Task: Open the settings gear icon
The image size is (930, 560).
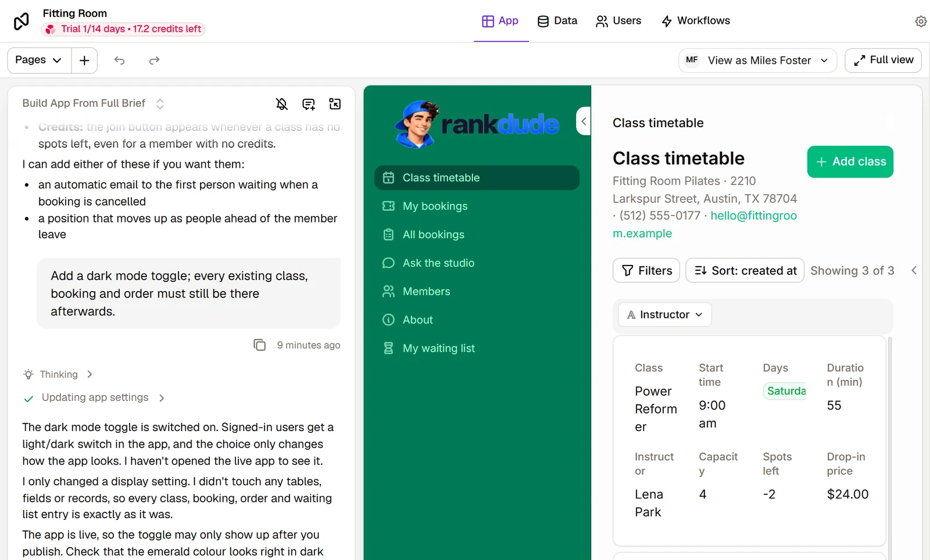Action: tap(921, 21)
